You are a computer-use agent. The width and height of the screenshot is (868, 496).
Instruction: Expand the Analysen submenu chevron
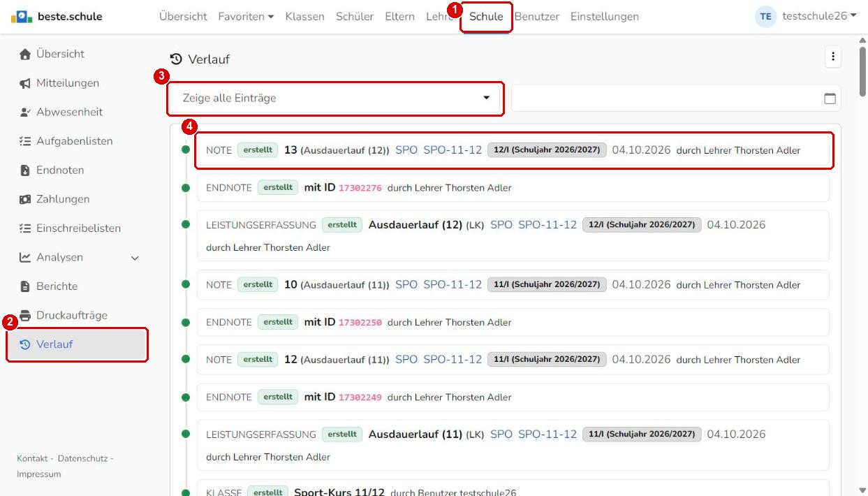pos(135,258)
